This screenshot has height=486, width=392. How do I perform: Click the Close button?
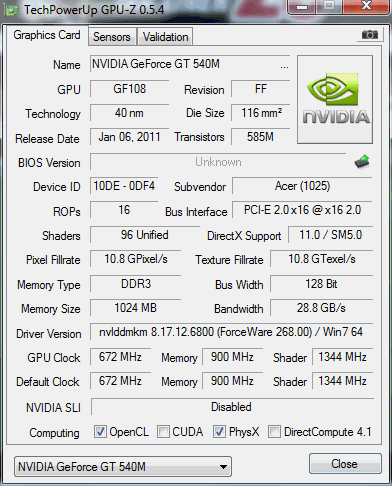tap(345, 464)
